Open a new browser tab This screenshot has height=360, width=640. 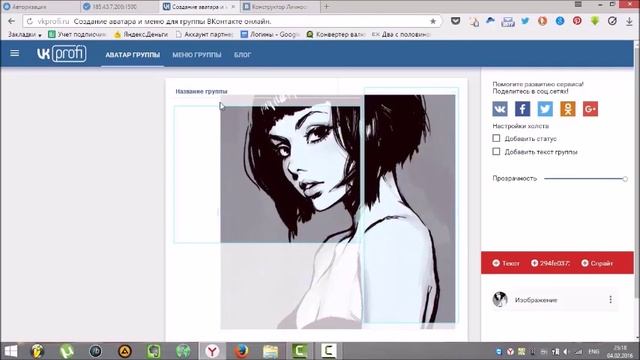(x=326, y=7)
